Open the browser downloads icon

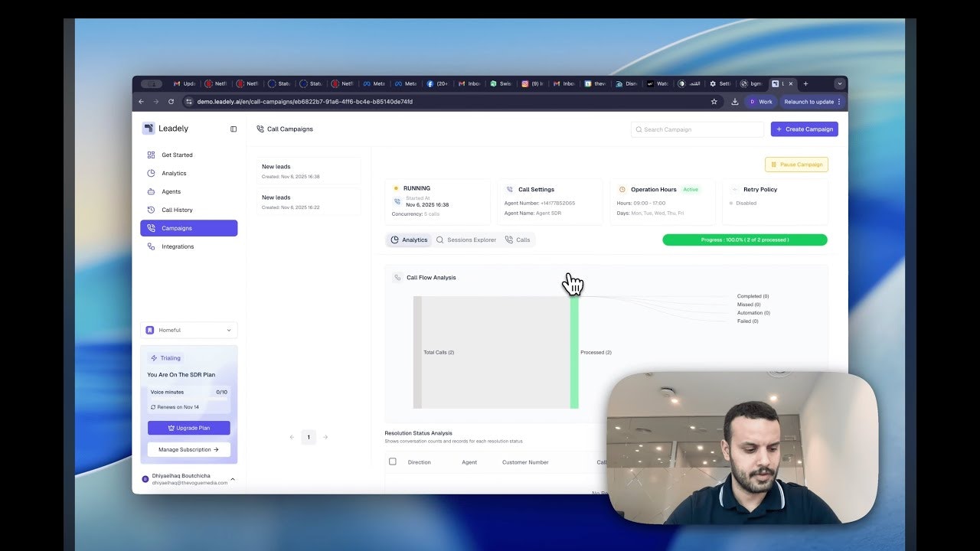[x=735, y=102]
